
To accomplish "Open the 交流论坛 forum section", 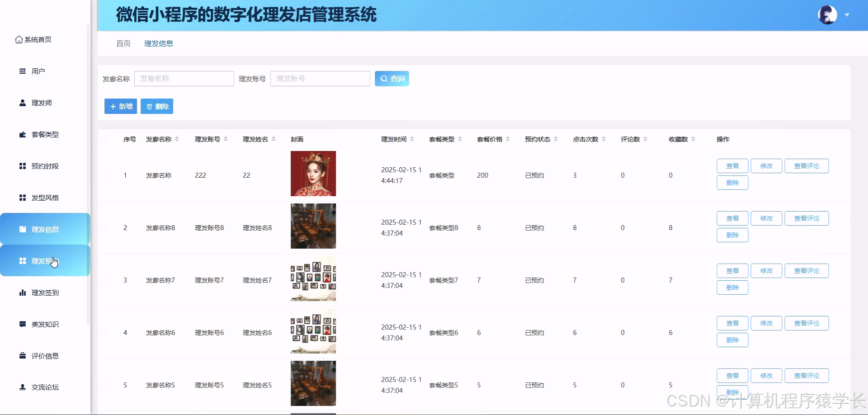I will click(45, 387).
